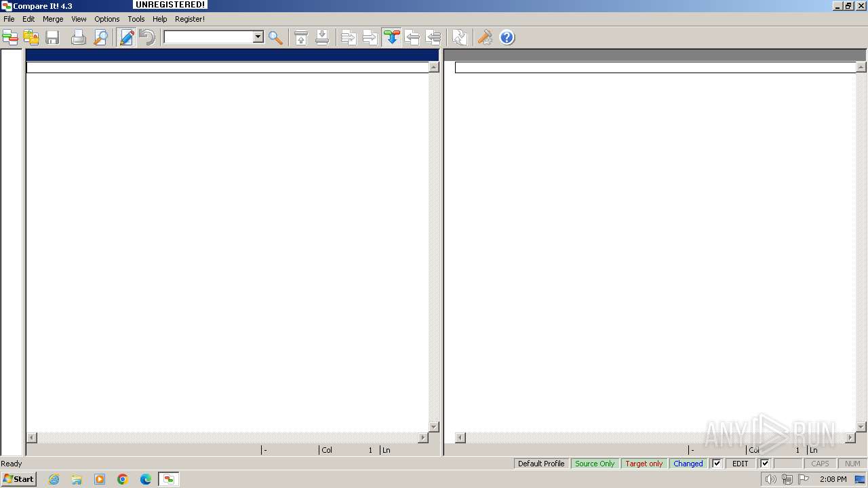Click right pane scroll left arrow

pos(460,438)
